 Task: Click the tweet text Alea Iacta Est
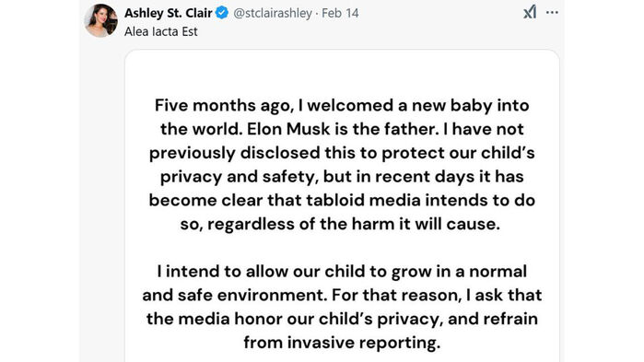coord(161,31)
